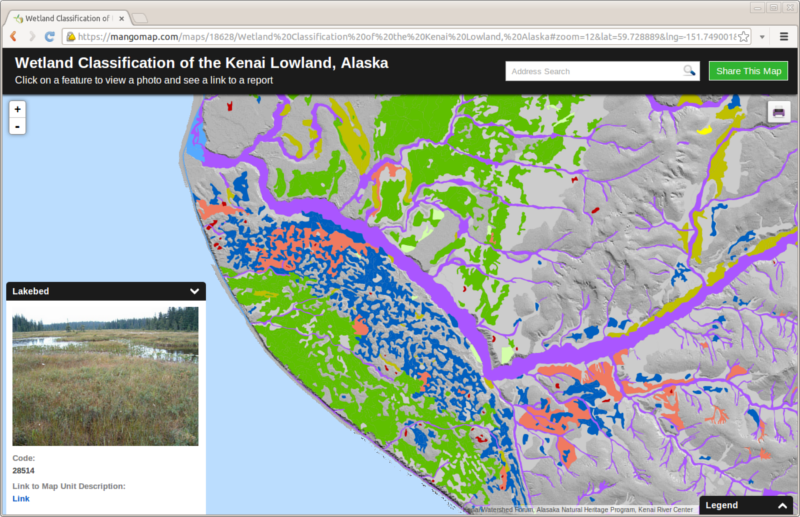This screenshot has width=800, height=517.
Task: Open the Map Unit Description link
Action: [21, 498]
